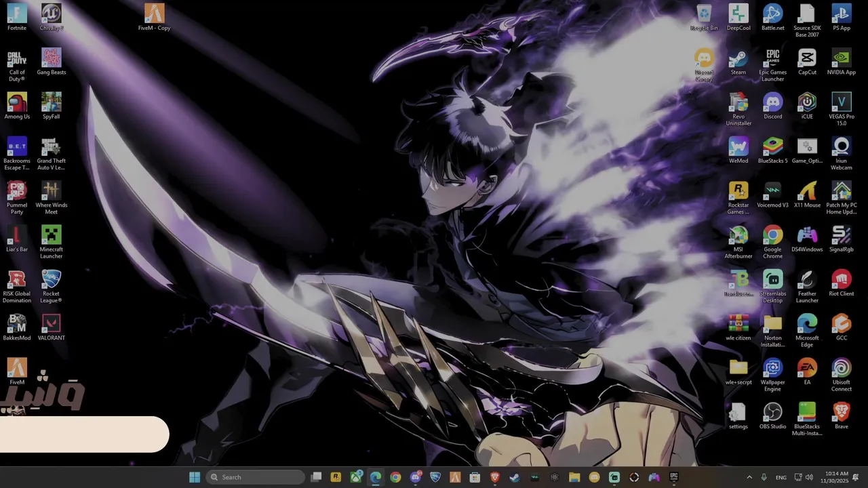Select the Patch My PC Home Updater icon
Image resolution: width=868 pixels, height=488 pixels.
842,198
